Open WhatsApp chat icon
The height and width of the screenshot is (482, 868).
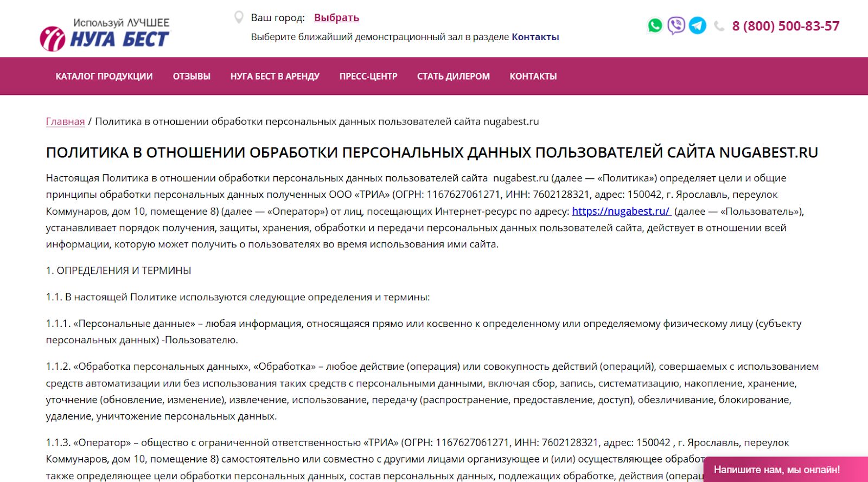click(x=655, y=25)
